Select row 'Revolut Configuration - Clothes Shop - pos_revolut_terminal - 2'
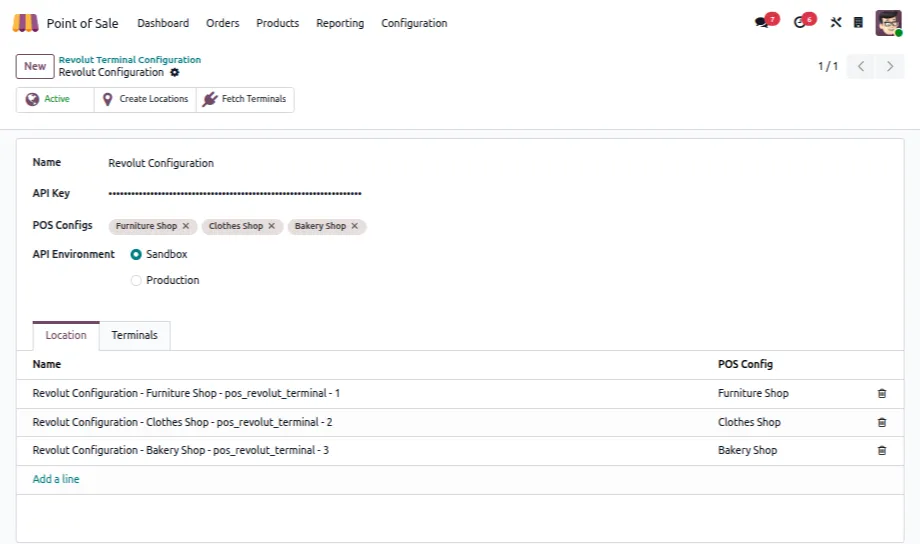 182,422
